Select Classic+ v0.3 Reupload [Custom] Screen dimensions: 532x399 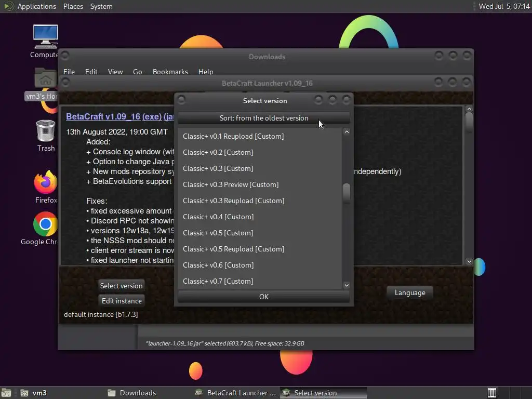tap(260, 201)
